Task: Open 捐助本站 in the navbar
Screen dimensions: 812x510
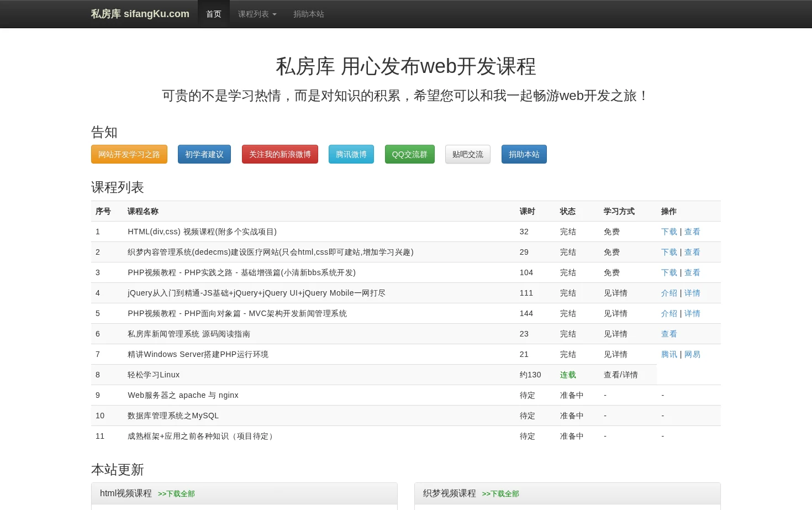Action: click(x=309, y=14)
